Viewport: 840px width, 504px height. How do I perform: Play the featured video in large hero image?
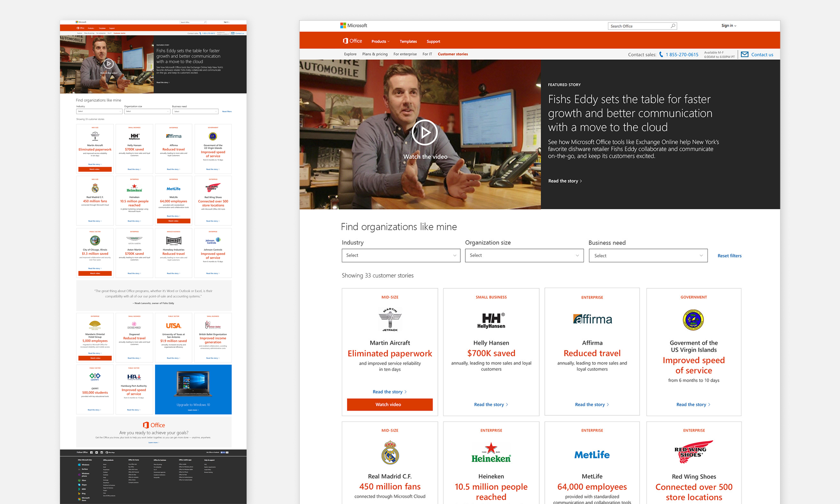(x=425, y=133)
